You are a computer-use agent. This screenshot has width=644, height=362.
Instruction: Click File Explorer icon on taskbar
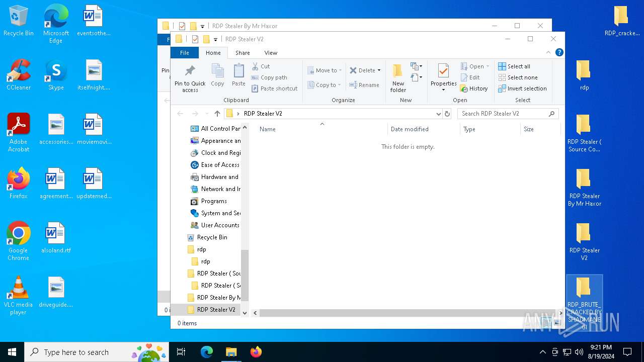pyautogui.click(x=231, y=352)
